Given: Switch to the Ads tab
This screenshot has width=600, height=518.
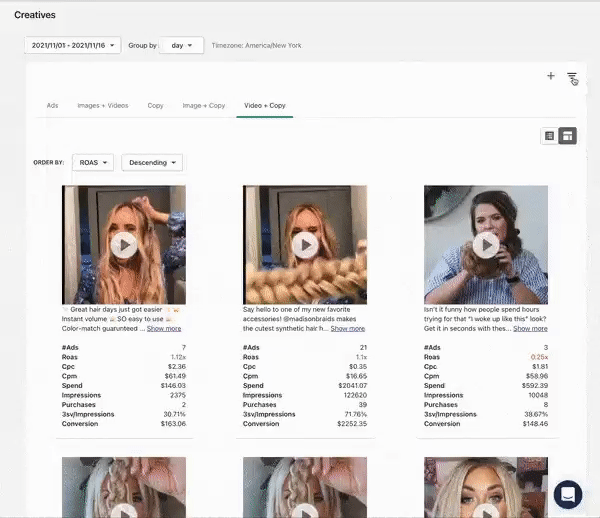Looking at the screenshot, I should point(52,105).
